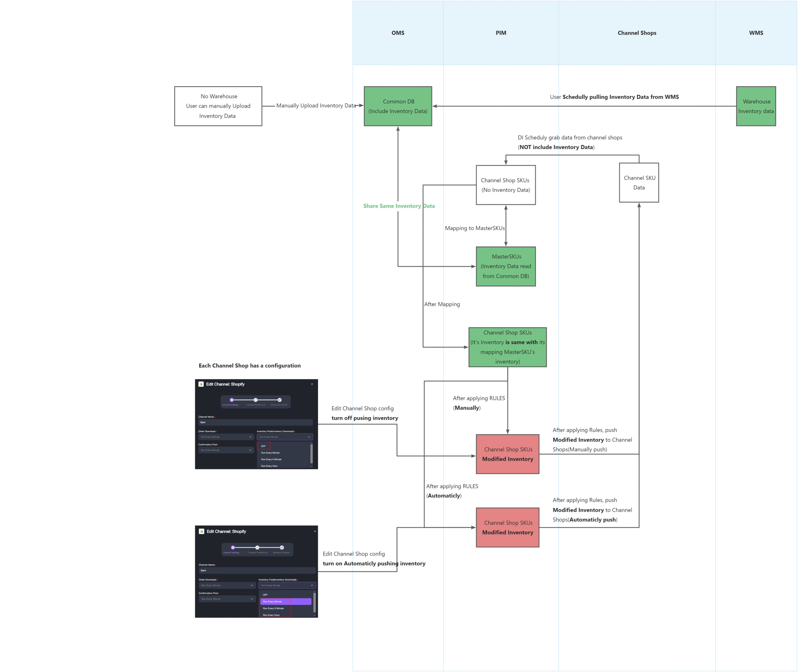Click General Settings gear step in OFF-highlighted dialog
The image size is (799, 672).
tap(232, 400)
